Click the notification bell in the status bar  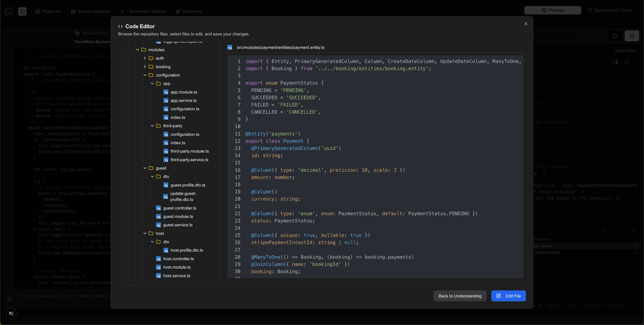[634, 305]
